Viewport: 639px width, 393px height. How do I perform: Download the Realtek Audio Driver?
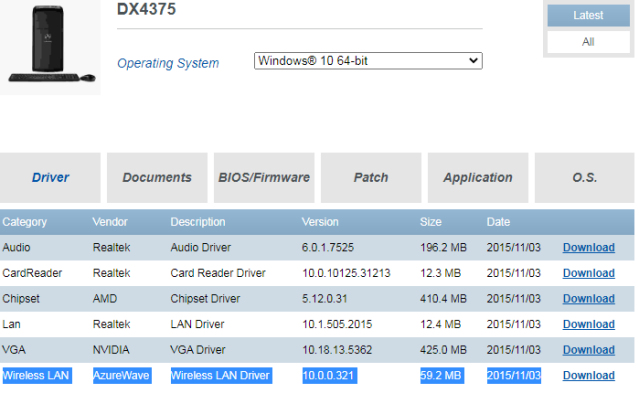588,247
